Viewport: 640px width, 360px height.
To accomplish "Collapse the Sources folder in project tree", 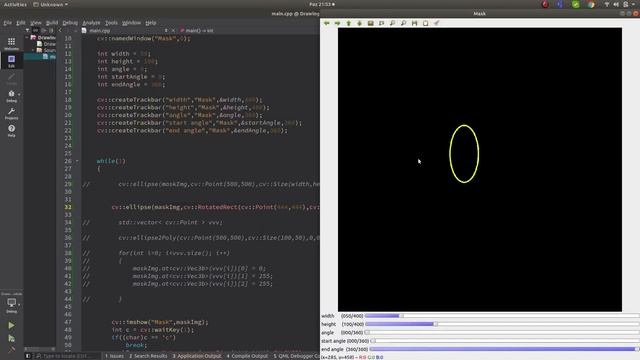I will [33, 50].
